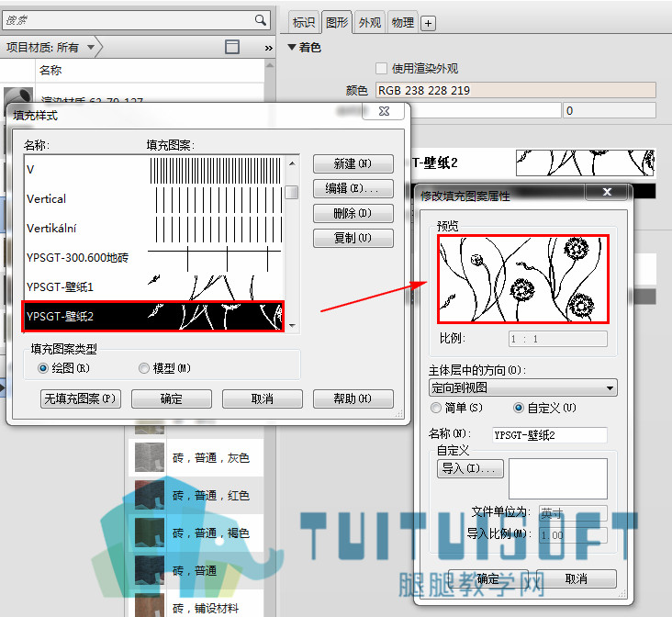This screenshot has height=617, width=672.
Task: Select the YPSGT-壁纸2 pattern row
Action: click(x=153, y=317)
